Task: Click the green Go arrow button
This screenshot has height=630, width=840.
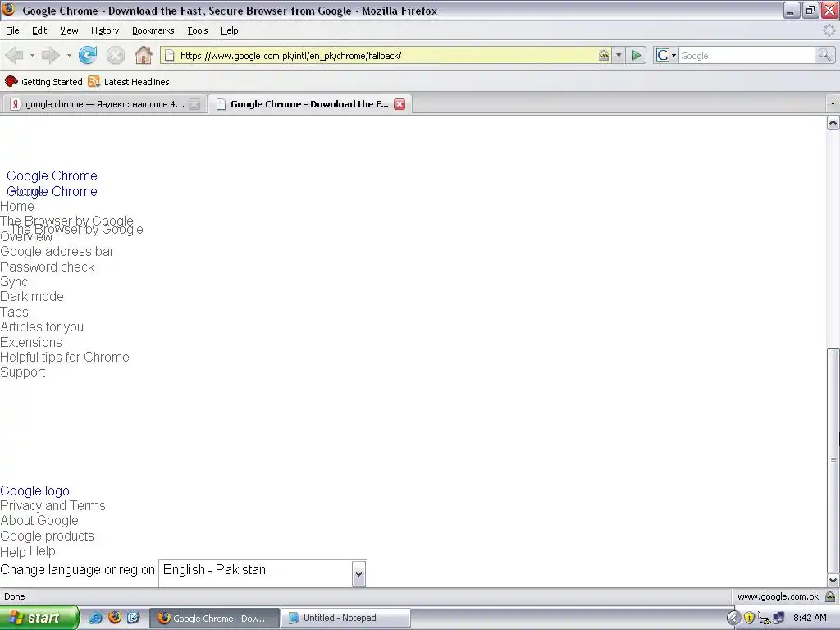Action: pos(637,55)
